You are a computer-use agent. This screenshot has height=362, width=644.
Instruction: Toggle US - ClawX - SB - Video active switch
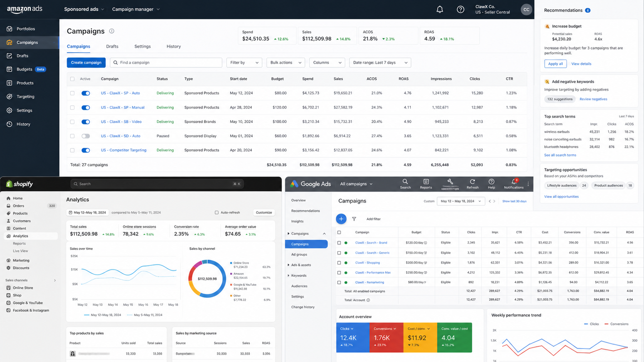point(86,122)
